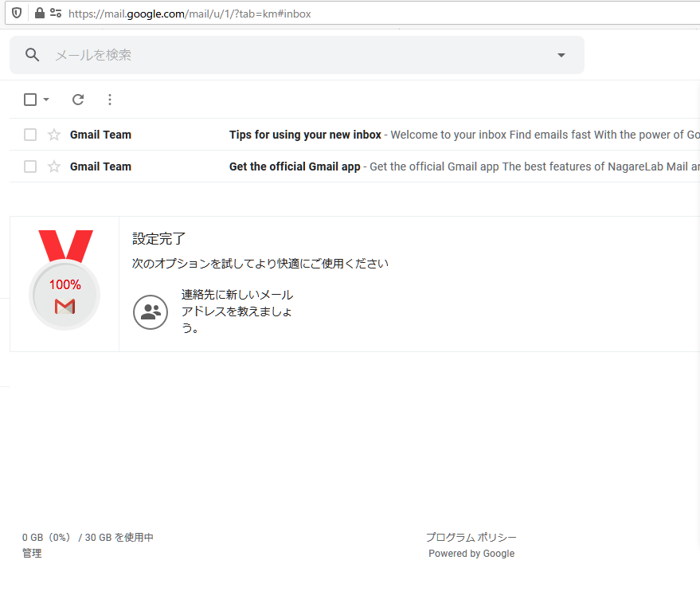Click the sender 'Gmail Team' of the Tips email
700x615 pixels.
[x=100, y=135]
